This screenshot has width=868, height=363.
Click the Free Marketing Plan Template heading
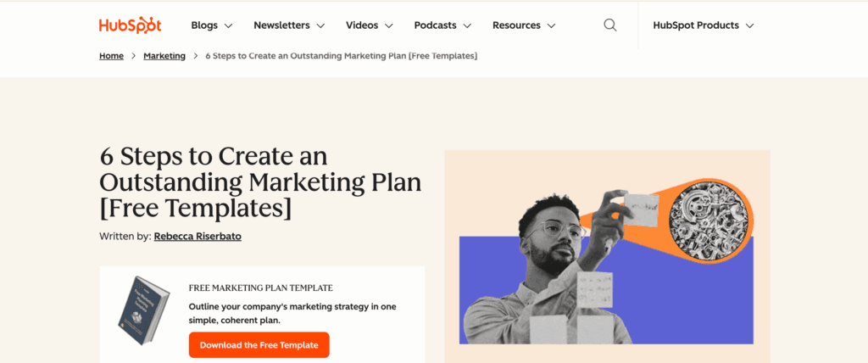(260, 288)
